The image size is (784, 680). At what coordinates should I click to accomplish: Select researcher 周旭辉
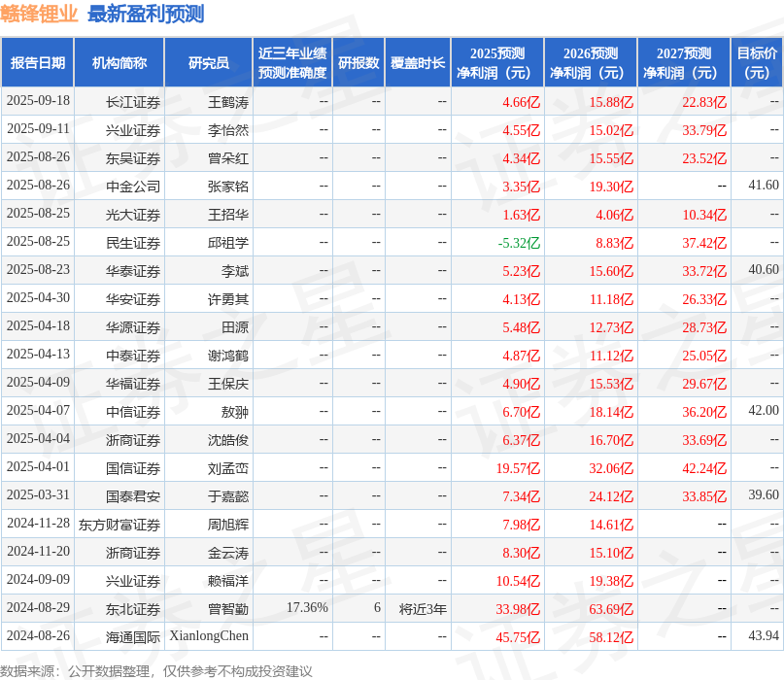228,525
